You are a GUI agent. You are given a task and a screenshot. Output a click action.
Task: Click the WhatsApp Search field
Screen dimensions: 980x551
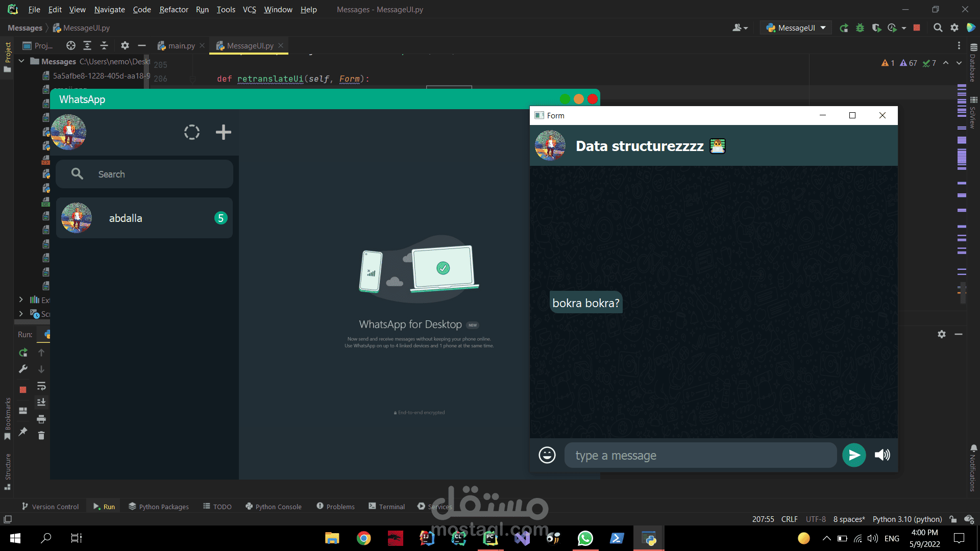(x=144, y=174)
